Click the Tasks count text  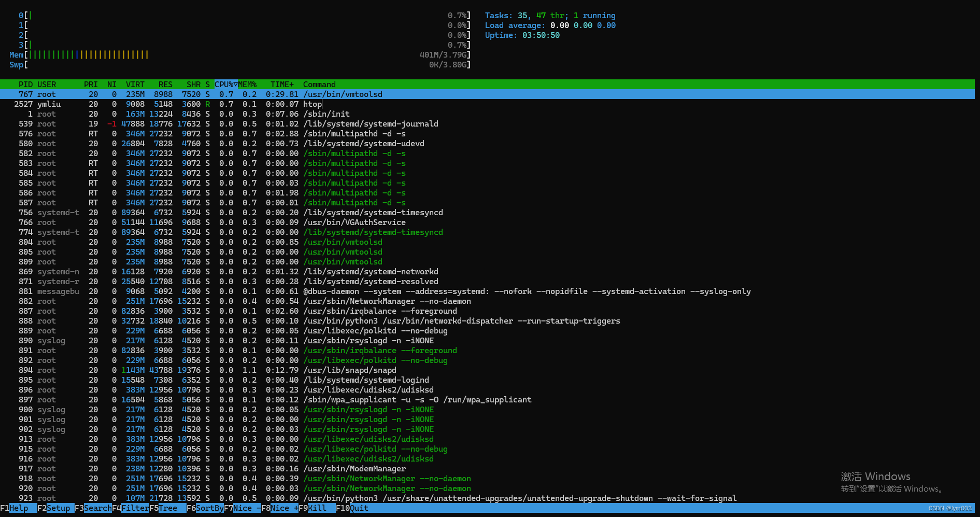pos(550,16)
